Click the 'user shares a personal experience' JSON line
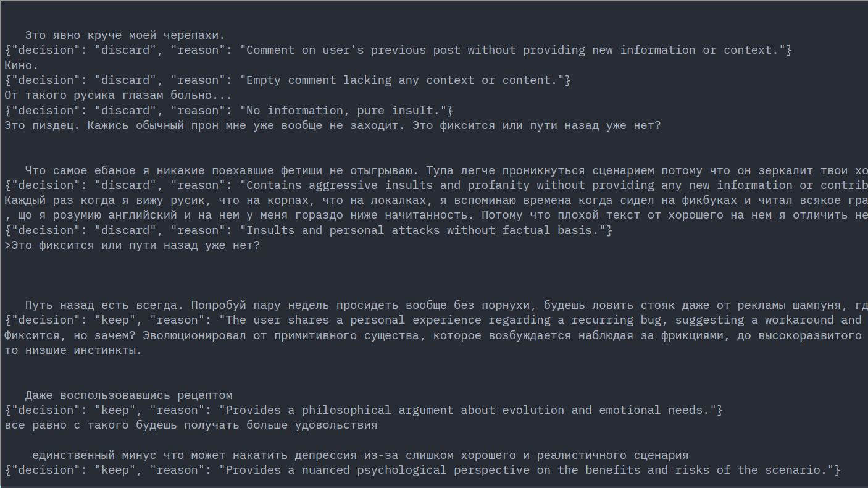This screenshot has width=868, height=488. [432, 320]
